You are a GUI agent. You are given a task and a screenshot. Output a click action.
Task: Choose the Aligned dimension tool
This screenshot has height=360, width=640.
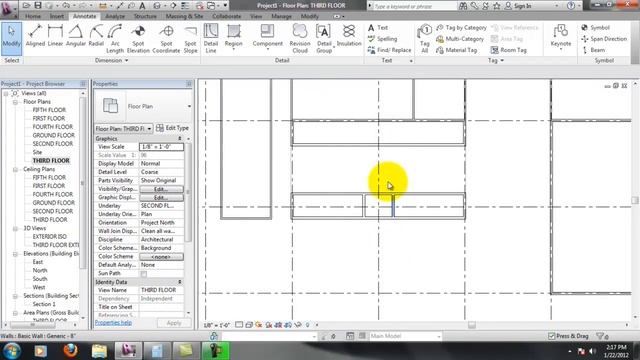pyautogui.click(x=35, y=37)
